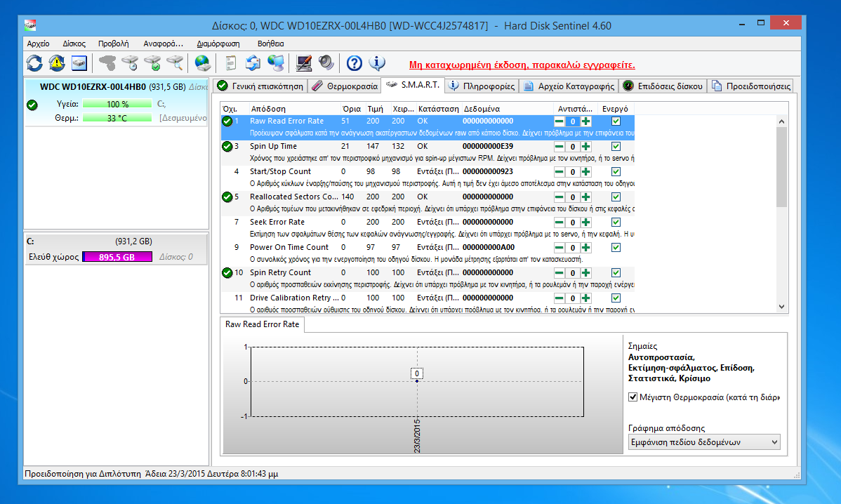The width and height of the screenshot is (841, 504).
Task: Click the globe and monitor toolbar icon
Action: 276,63
